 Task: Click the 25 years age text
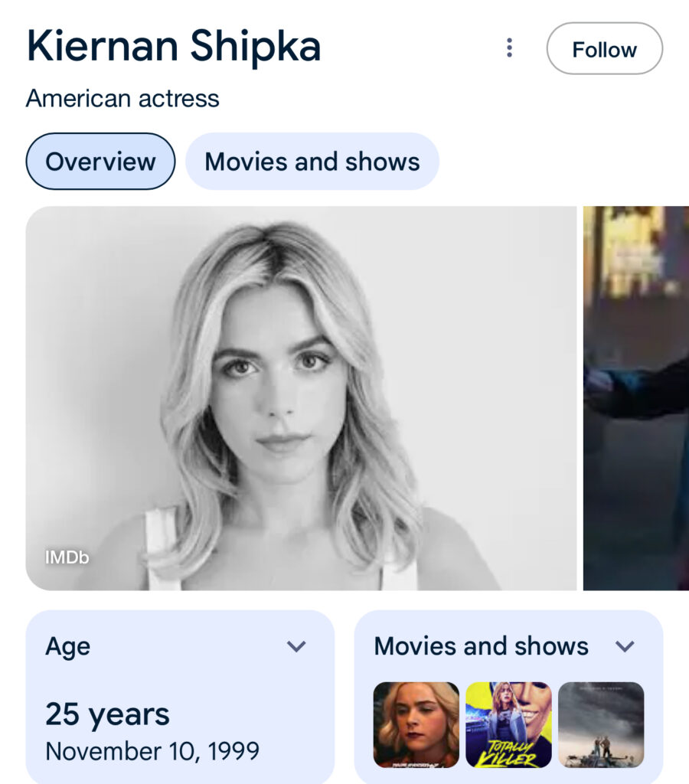click(x=107, y=714)
